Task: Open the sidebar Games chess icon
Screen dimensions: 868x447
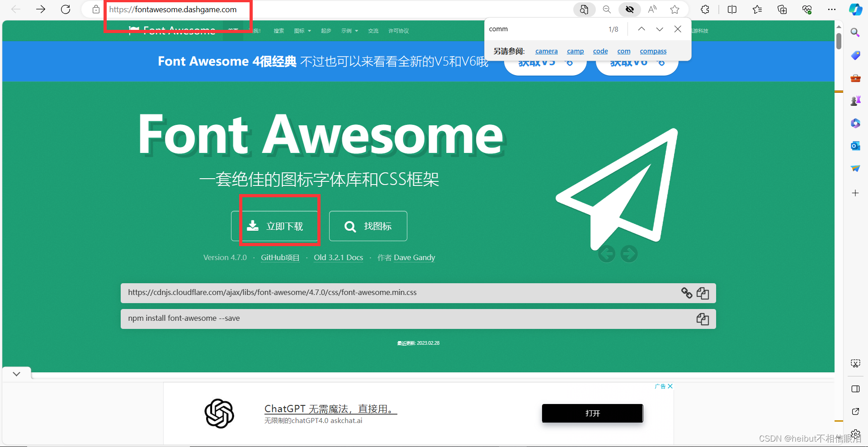Action: tap(855, 100)
